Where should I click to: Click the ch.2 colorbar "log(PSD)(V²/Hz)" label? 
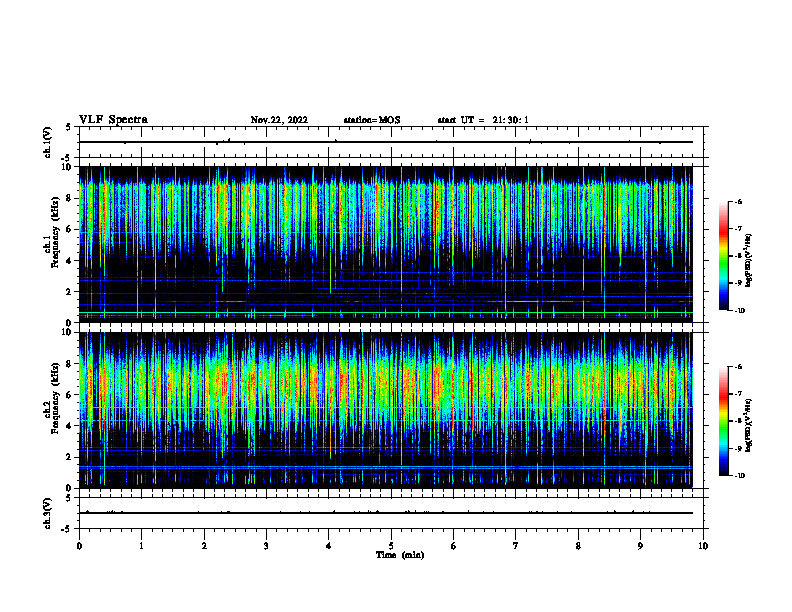click(749, 425)
